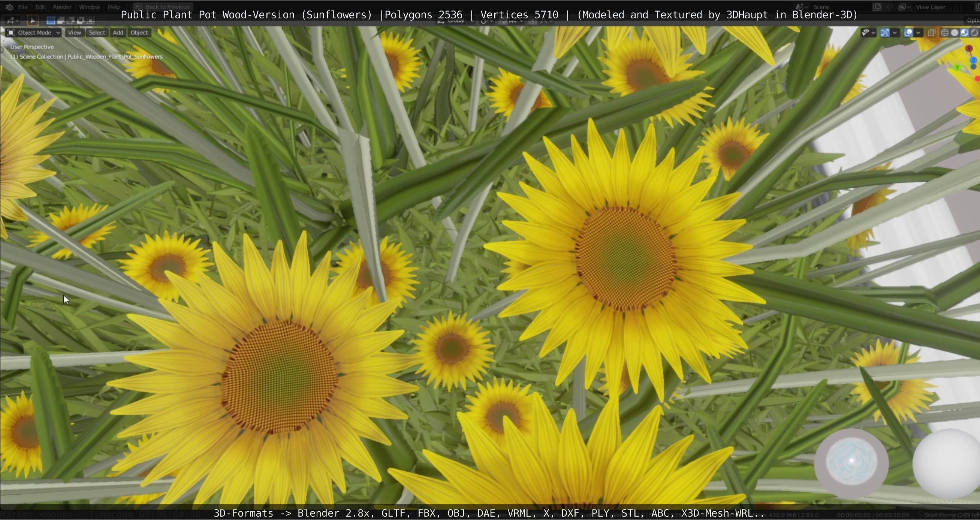Image resolution: width=980 pixels, height=520 pixels.
Task: Open the editor type selector icon
Action: (13, 21)
